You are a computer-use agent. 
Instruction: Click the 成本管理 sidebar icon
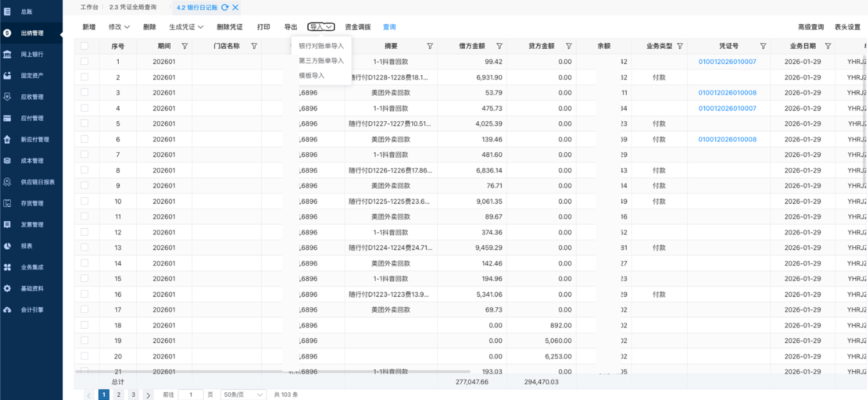click(8, 161)
